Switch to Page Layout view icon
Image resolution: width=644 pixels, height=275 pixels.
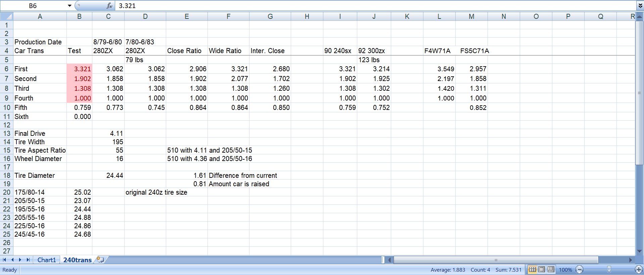[x=542, y=270]
